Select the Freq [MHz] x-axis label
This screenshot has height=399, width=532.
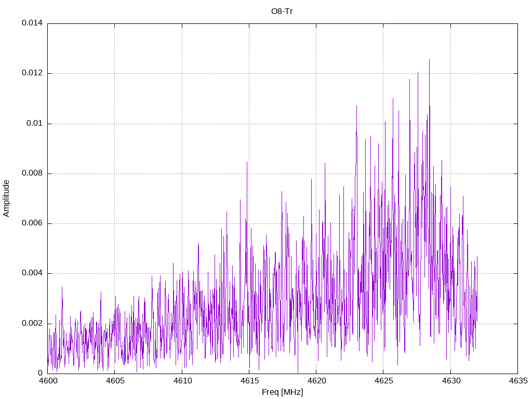282,392
